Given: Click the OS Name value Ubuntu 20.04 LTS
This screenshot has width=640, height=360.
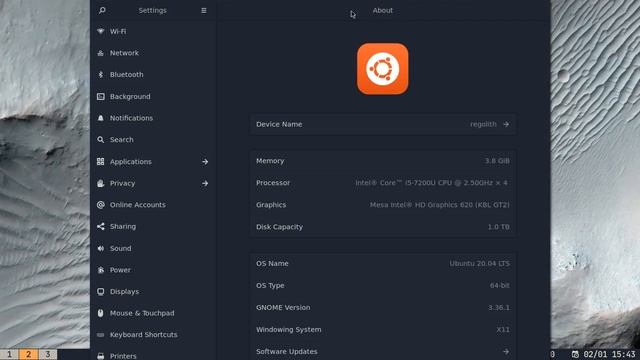Looking at the screenshot, I should (479, 264).
